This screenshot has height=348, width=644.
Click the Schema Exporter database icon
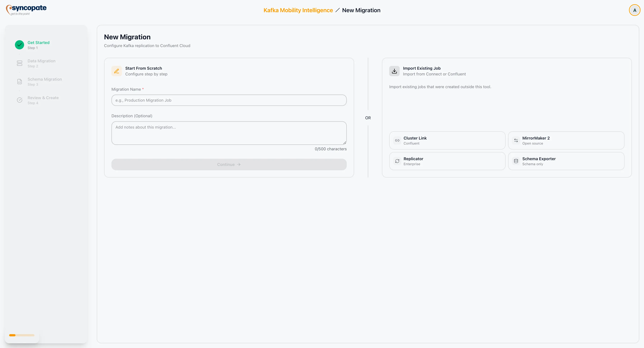[x=516, y=161]
